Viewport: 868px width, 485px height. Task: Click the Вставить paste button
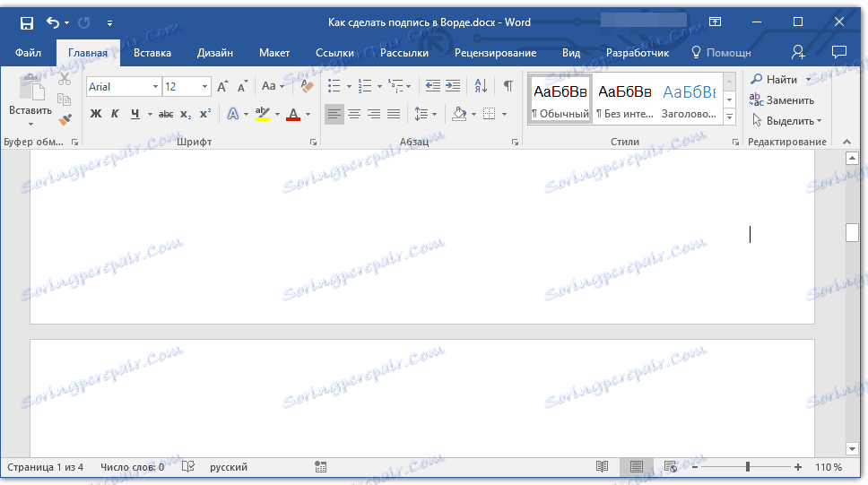coord(30,100)
